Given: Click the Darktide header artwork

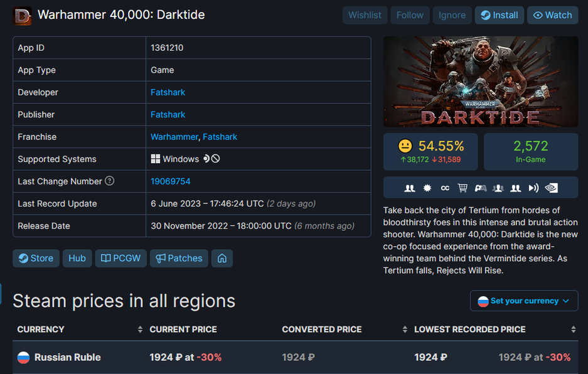Looking at the screenshot, I should (480, 82).
